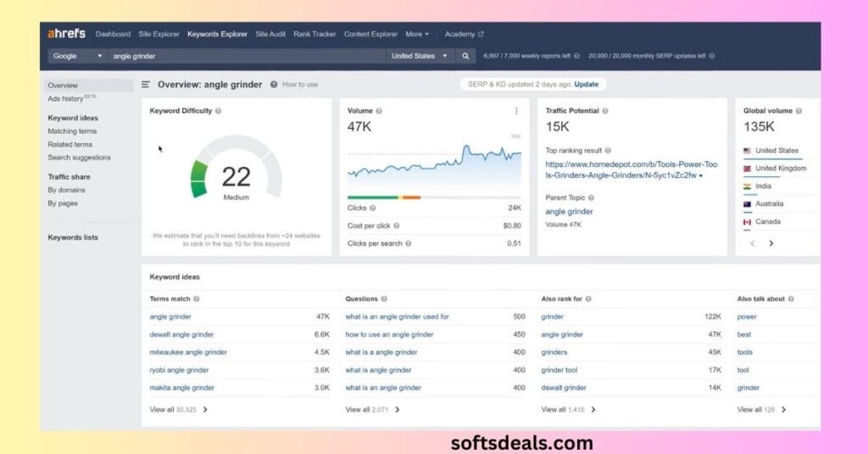Open the More menu dropdown

(417, 34)
